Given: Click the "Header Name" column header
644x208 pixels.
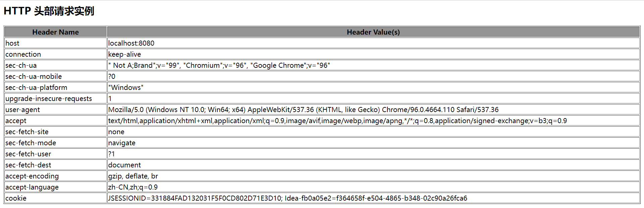Looking at the screenshot, I should click(x=55, y=32).
